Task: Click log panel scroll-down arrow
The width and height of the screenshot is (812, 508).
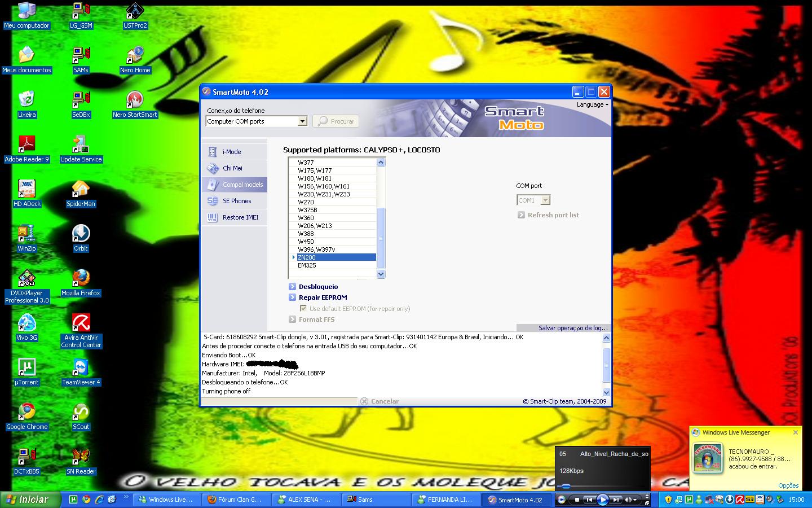Action: 606,392
